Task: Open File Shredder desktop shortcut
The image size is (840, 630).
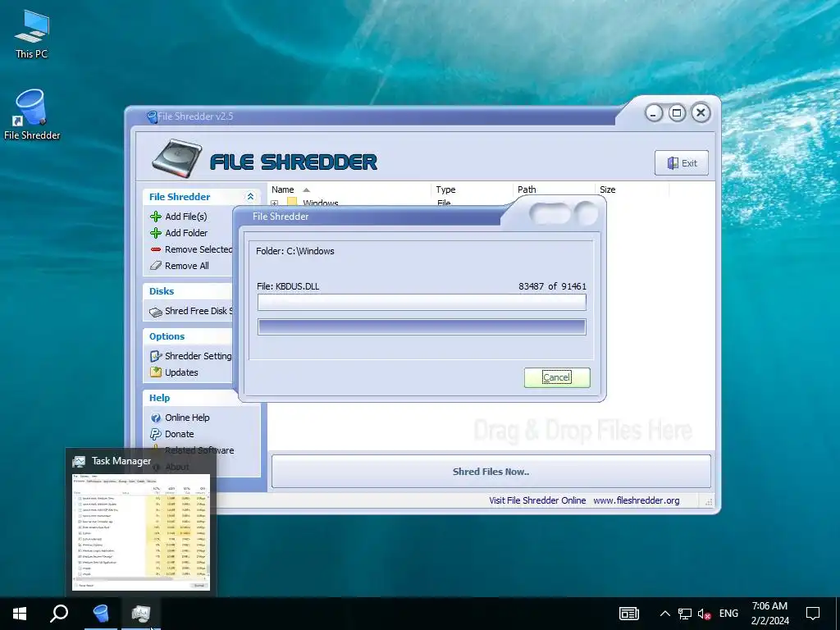Action: click(x=32, y=115)
